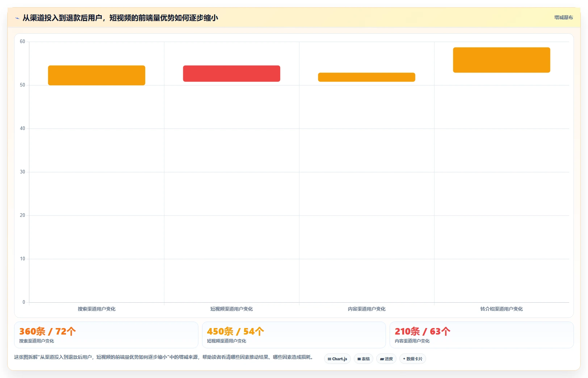
Task: Click the y-axis value 60
Action: coord(22,42)
